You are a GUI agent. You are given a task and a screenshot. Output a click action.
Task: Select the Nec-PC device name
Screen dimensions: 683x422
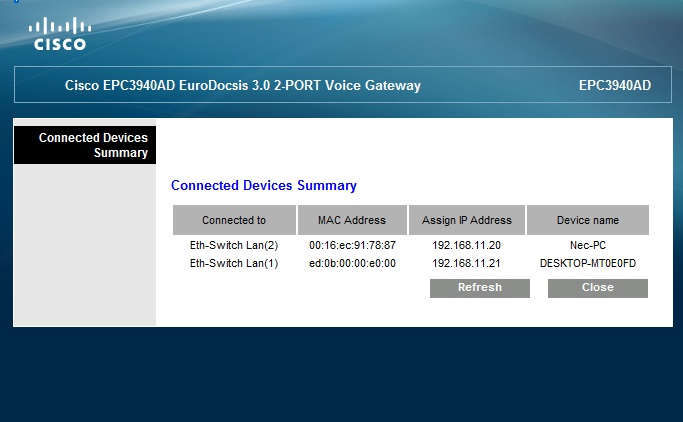click(588, 245)
